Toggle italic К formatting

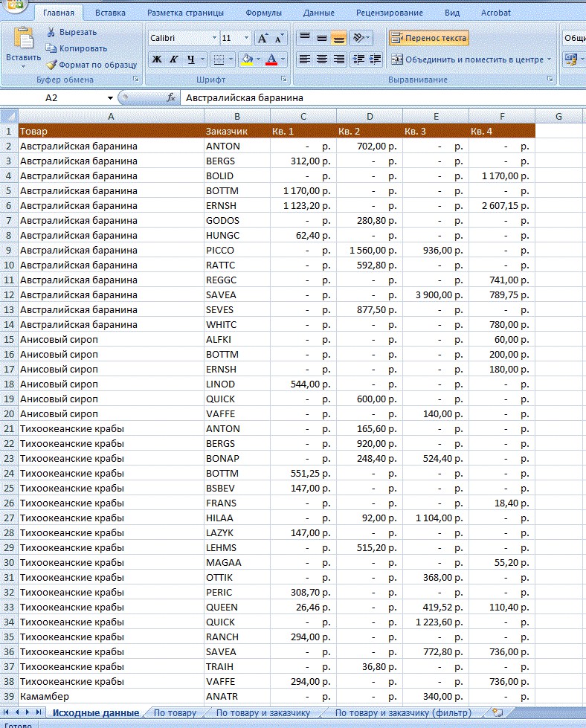point(174,59)
